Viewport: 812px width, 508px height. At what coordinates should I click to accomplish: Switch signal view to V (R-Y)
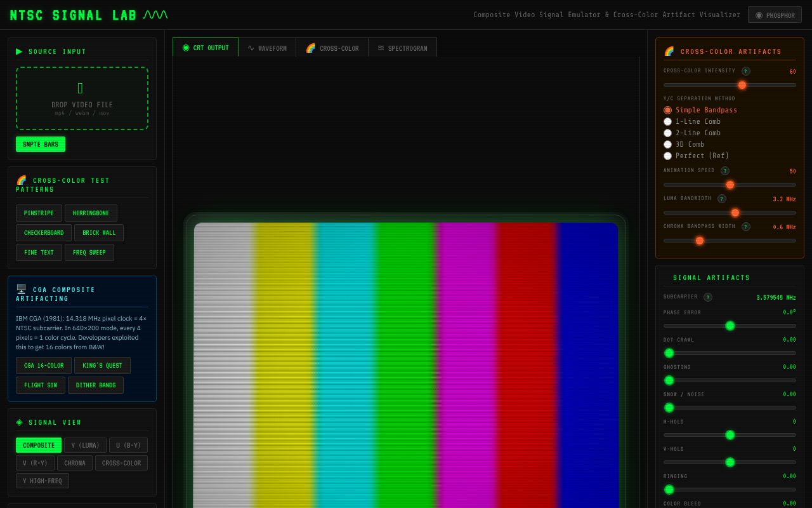pyautogui.click(x=35, y=463)
